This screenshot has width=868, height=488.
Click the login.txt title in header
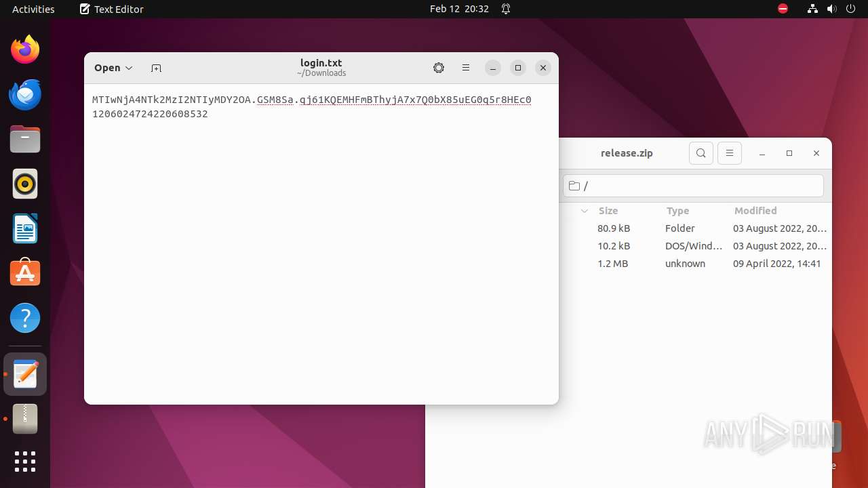(x=321, y=63)
